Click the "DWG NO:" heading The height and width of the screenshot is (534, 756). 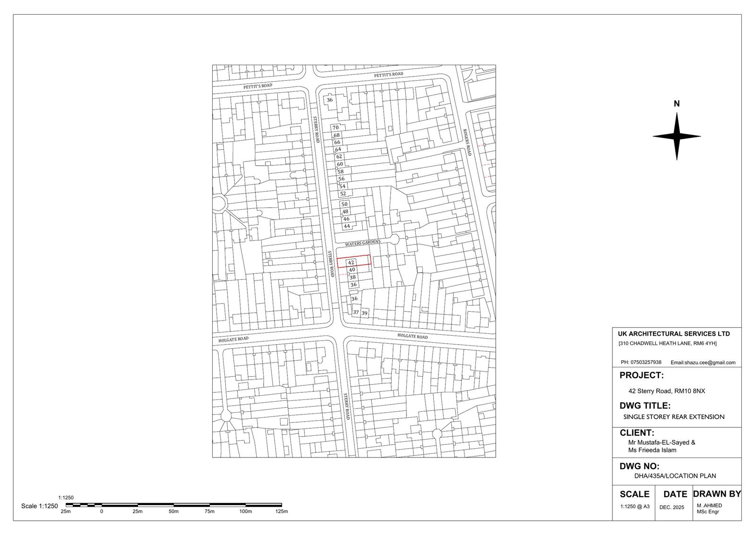pos(639,467)
